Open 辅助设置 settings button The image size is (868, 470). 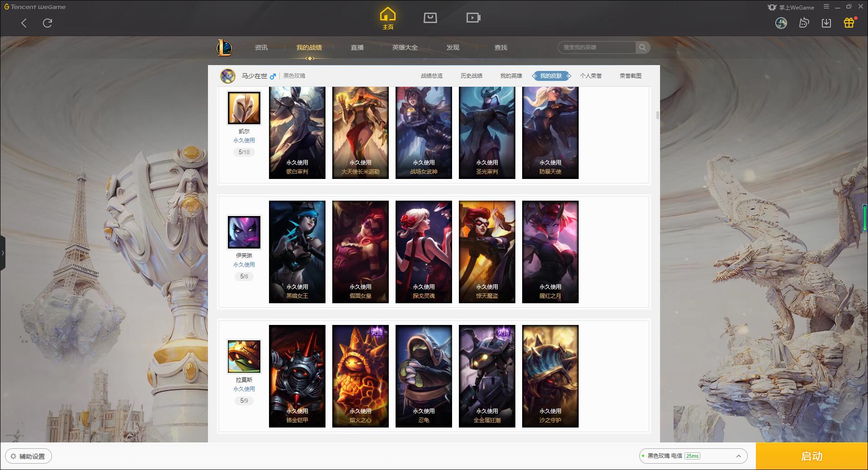[x=28, y=456]
